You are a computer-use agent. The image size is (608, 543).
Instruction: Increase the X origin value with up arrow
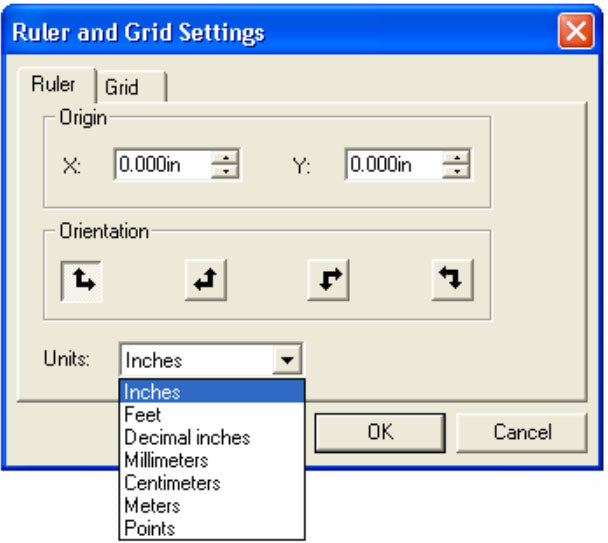225,157
